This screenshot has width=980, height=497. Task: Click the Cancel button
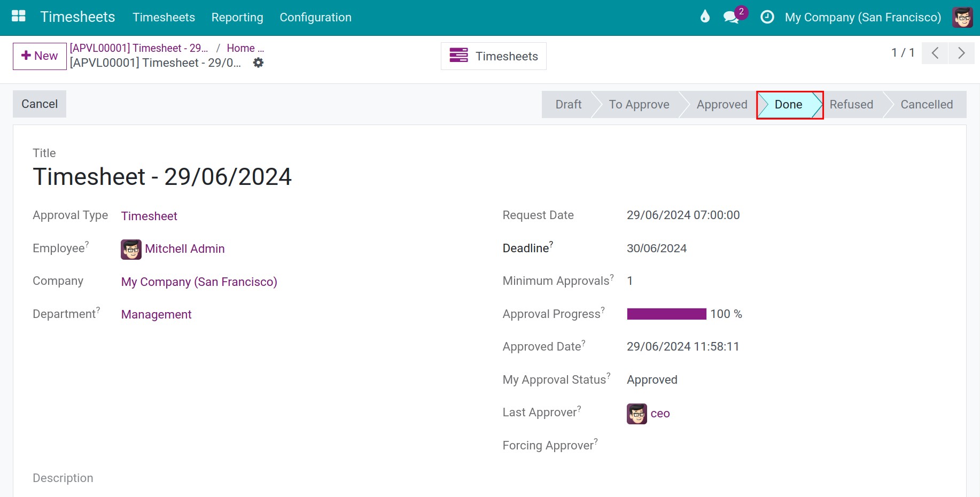coord(40,104)
